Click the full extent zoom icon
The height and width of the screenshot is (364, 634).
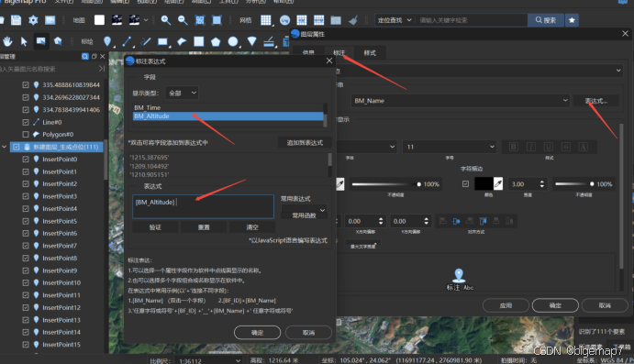pos(217,20)
